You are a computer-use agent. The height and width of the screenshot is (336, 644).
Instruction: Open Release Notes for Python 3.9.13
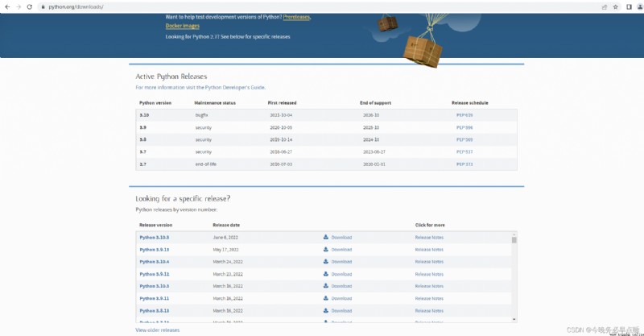(429, 250)
